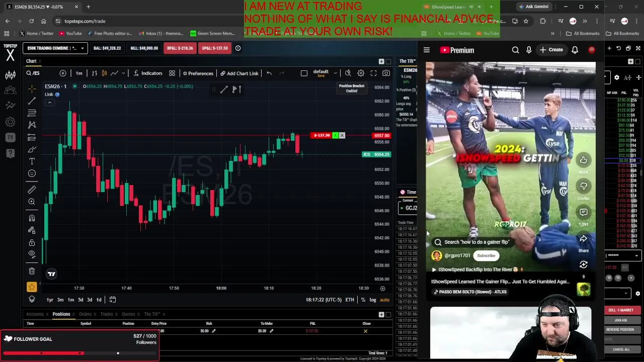The width and height of the screenshot is (644, 362).
Task: Open the ETH session dropdown
Action: pos(349,300)
